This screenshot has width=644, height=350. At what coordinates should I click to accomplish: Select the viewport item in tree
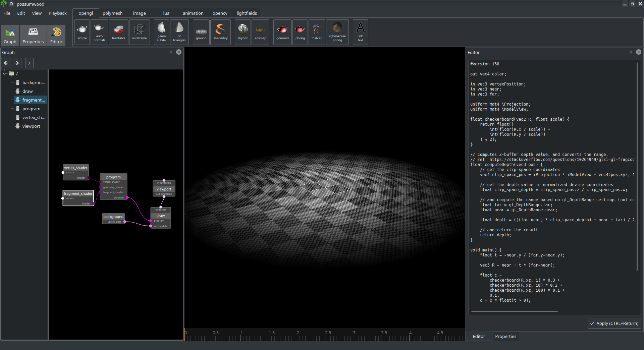click(x=31, y=126)
